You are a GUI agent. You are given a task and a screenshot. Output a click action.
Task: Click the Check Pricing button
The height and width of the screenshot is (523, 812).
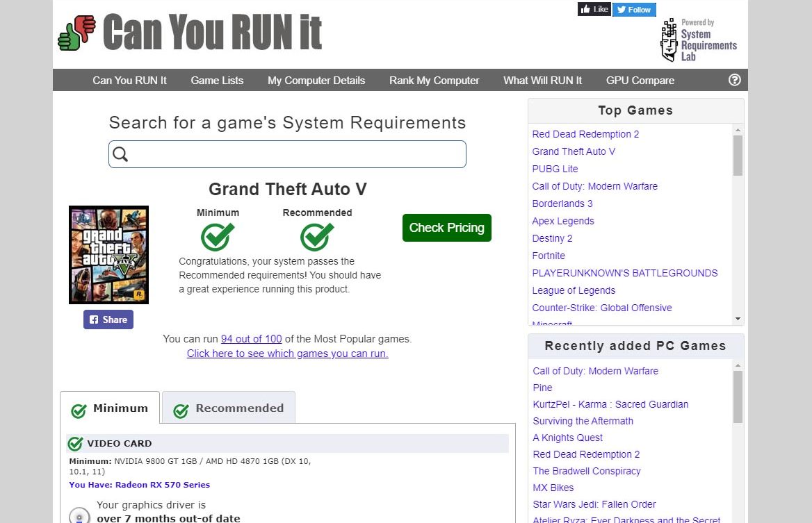click(447, 228)
